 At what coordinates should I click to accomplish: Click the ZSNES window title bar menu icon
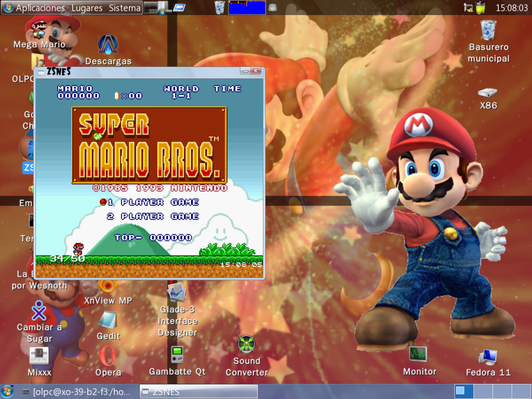[42, 72]
